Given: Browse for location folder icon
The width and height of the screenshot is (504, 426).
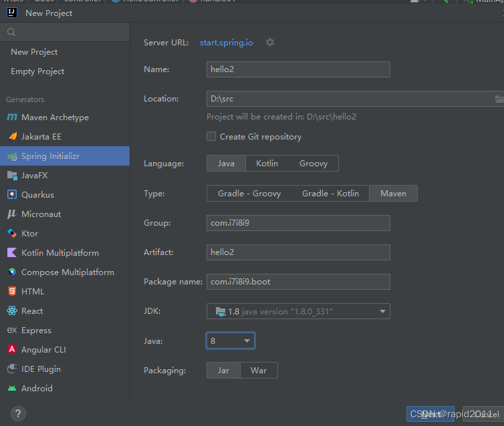Looking at the screenshot, I should click(x=499, y=99).
